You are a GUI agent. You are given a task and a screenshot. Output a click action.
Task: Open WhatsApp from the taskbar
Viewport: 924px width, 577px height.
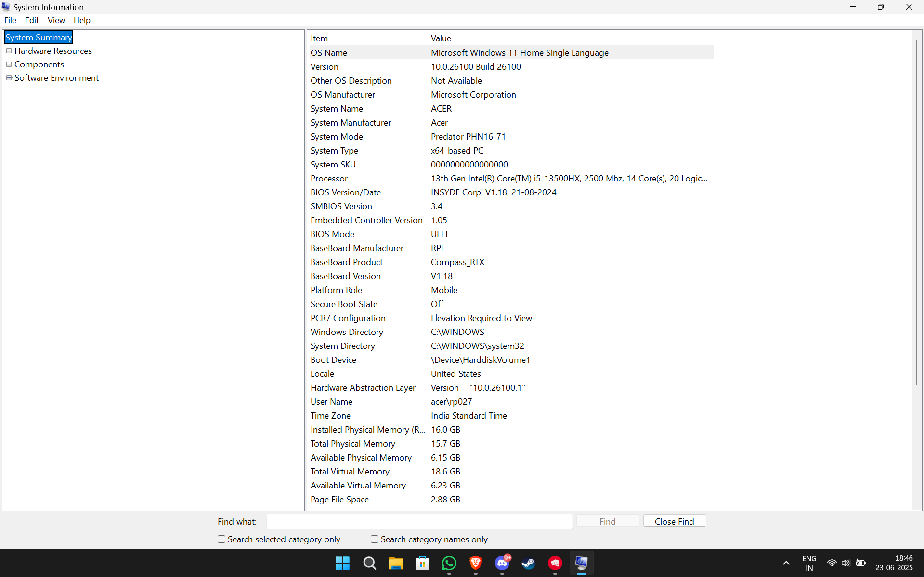tap(449, 563)
